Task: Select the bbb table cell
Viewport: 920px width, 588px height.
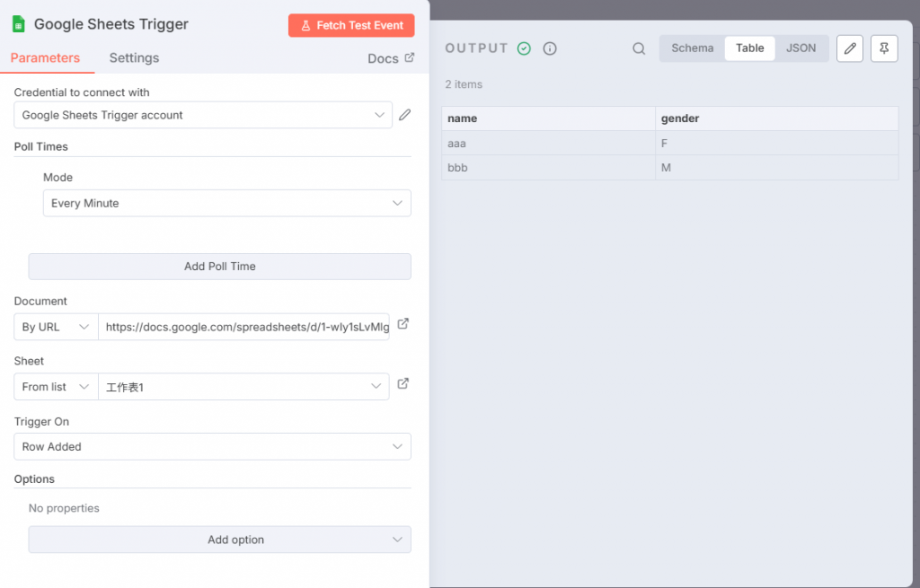Action: point(548,168)
